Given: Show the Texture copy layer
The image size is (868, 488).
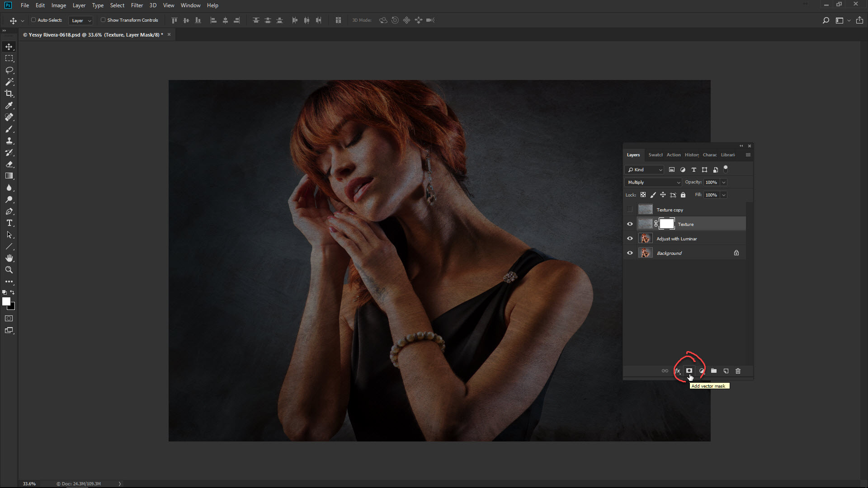Looking at the screenshot, I should 630,210.
